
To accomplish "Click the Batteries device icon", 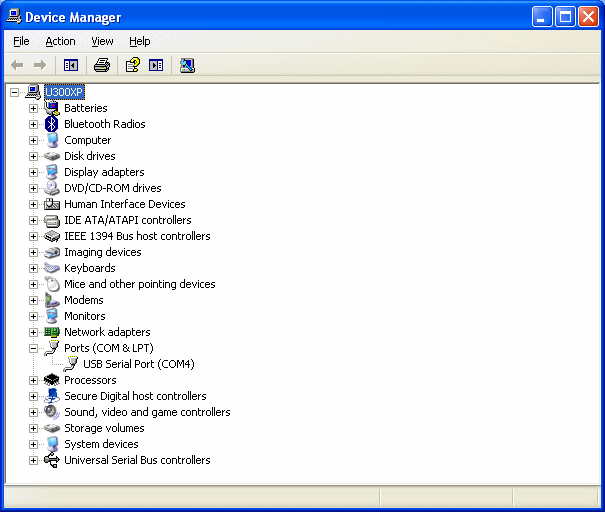I will (52, 108).
